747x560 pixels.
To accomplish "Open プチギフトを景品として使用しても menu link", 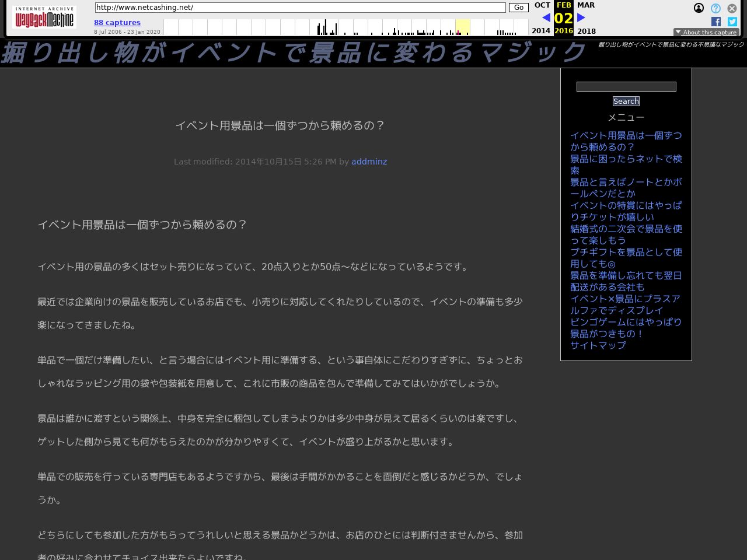I will click(626, 258).
